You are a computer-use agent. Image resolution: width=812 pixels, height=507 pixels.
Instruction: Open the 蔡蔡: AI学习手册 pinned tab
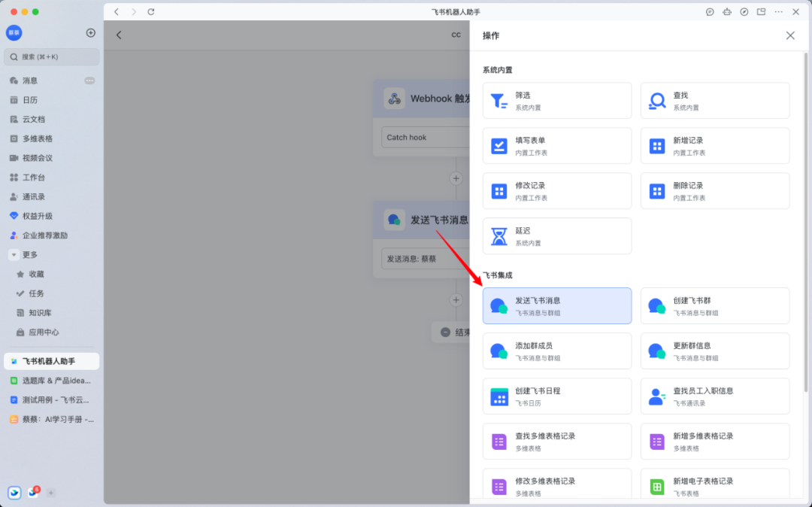(x=51, y=420)
